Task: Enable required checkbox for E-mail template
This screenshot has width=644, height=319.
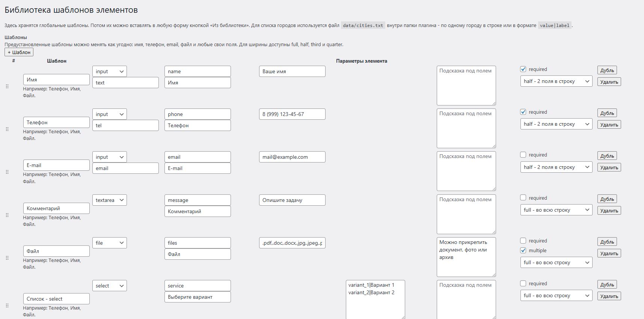Action: pyautogui.click(x=523, y=155)
